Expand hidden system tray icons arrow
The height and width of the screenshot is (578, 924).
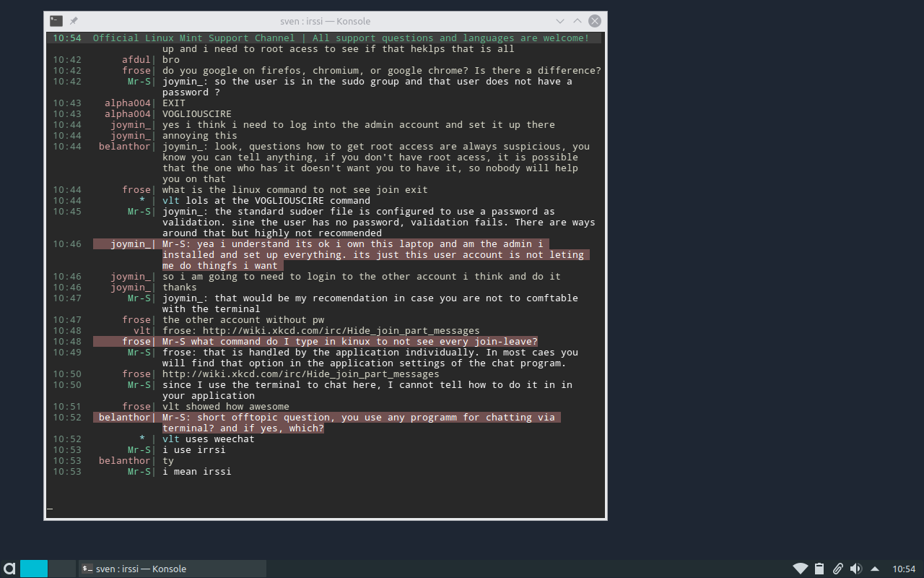click(875, 569)
